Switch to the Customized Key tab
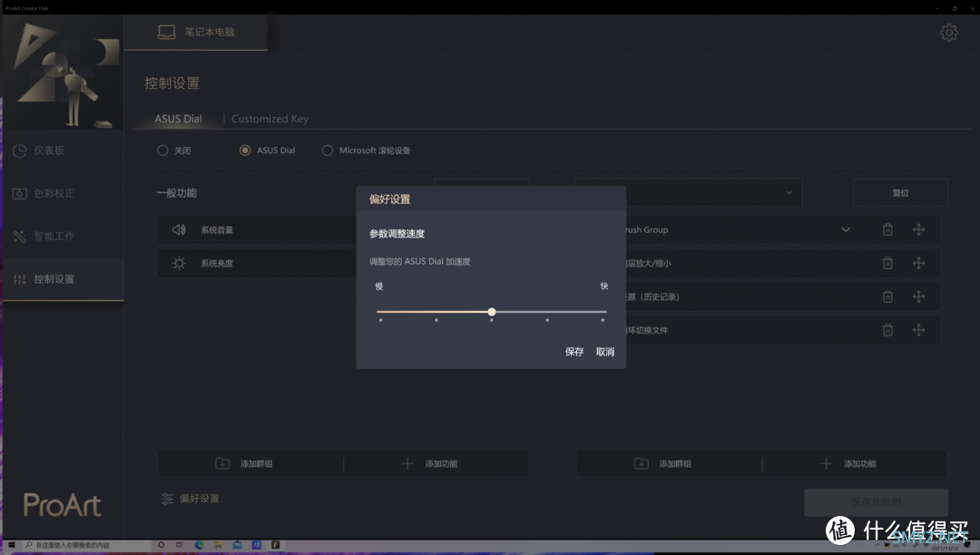This screenshot has height=555, width=980. tap(270, 119)
